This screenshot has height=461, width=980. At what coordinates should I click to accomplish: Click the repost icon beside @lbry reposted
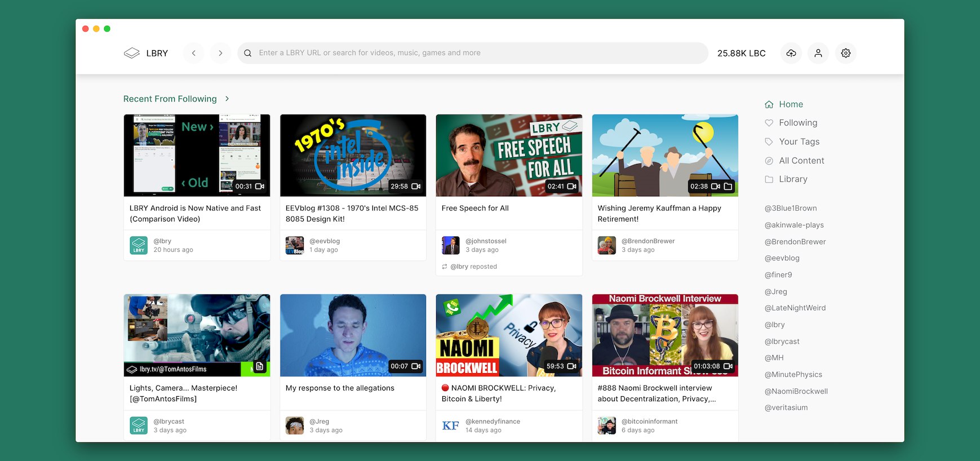[x=445, y=267]
